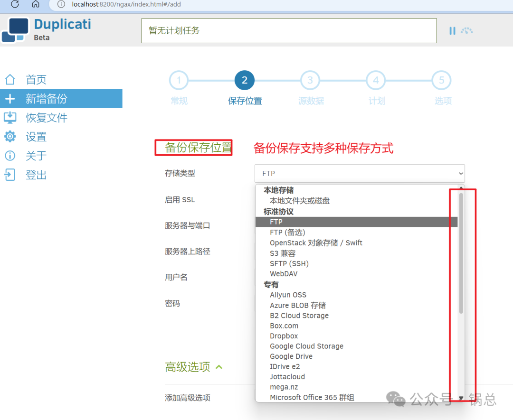Select step 2 保存位置 circle

tap(245, 80)
